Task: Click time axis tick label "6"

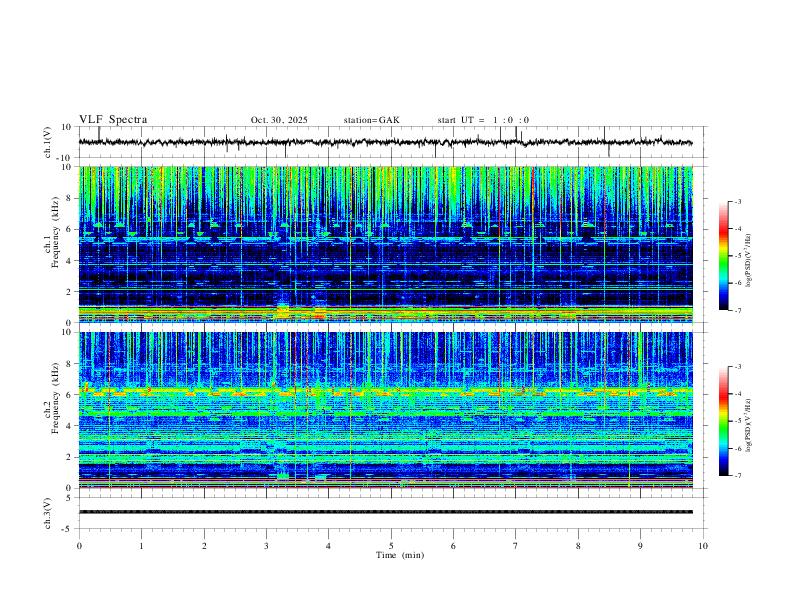Action: (x=454, y=546)
